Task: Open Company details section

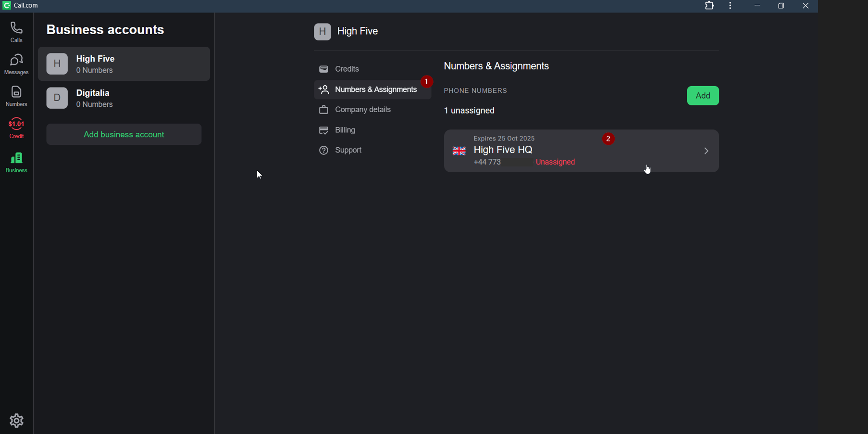Action: (x=356, y=110)
